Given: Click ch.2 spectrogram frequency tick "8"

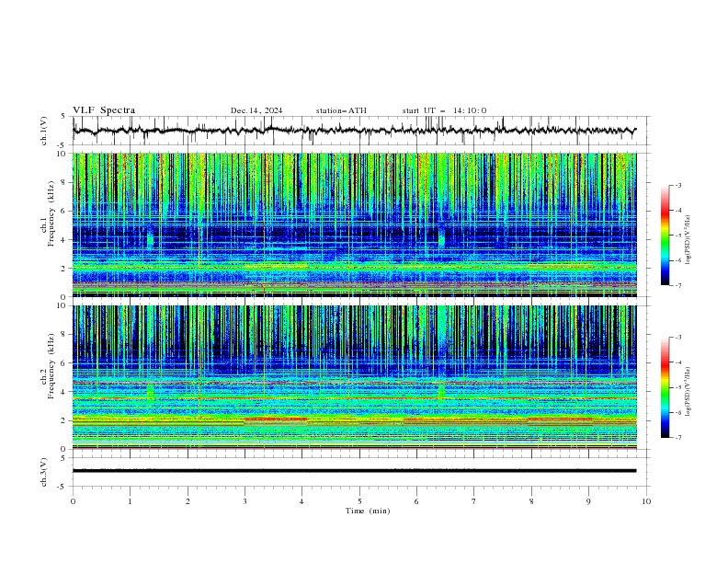Looking at the screenshot, I should tap(65, 335).
